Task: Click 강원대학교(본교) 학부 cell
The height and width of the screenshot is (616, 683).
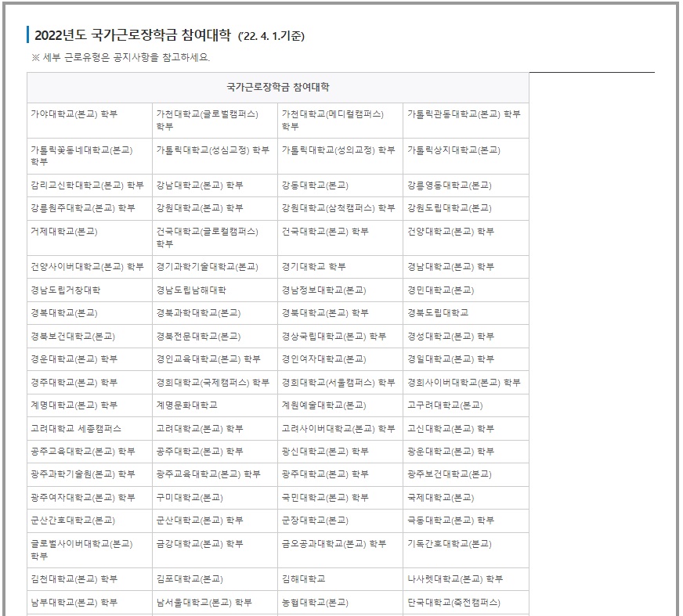Action: coord(215,208)
